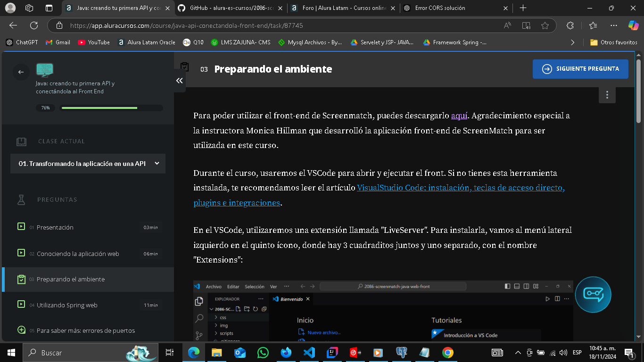
Task: Open the three-dot options menu in content
Action: [607, 95]
